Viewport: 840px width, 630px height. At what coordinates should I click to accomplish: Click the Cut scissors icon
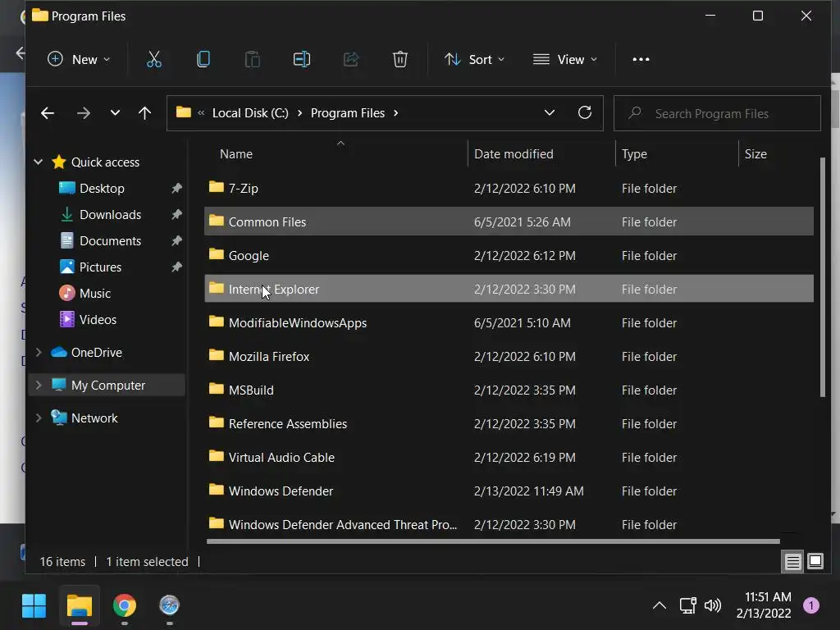coord(153,59)
